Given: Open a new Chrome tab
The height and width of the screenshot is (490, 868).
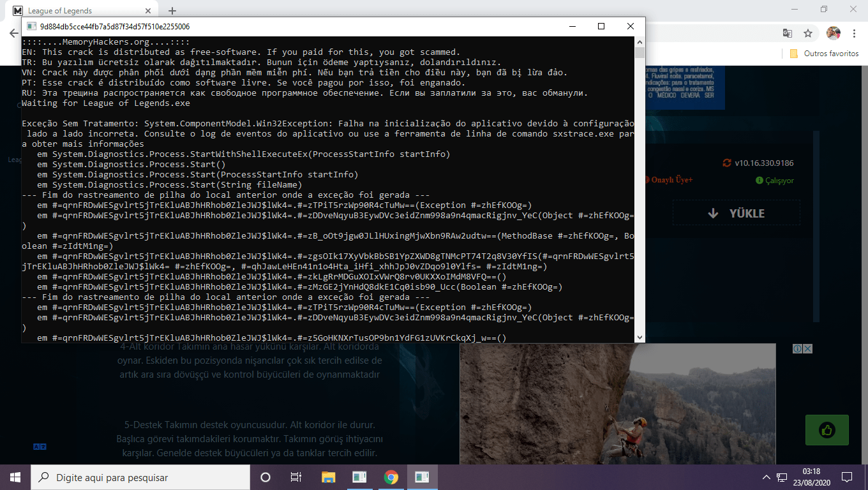Looking at the screenshot, I should point(172,10).
